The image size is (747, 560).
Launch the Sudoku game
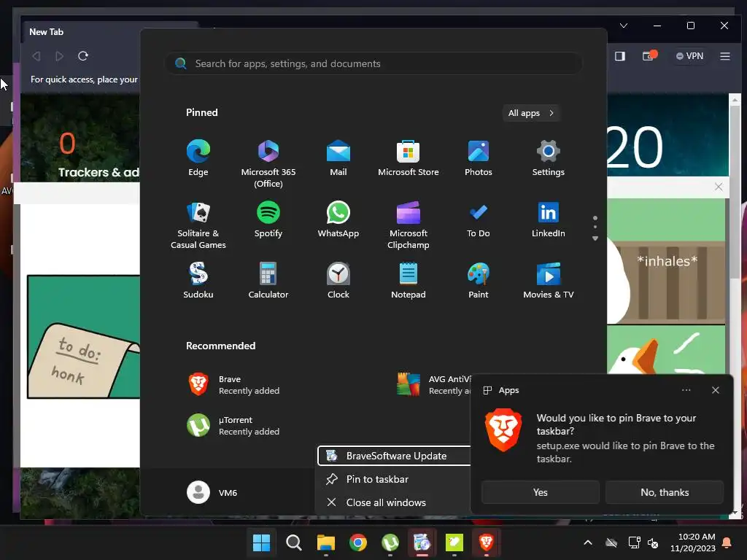(198, 281)
